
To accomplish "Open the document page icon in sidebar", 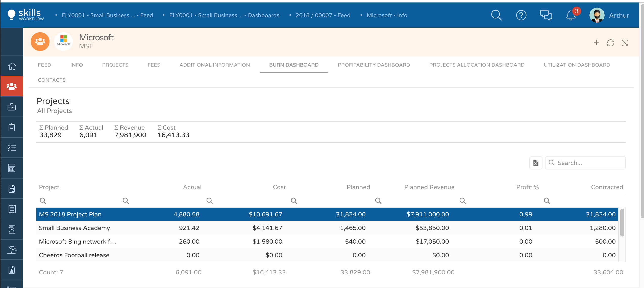I will click(12, 188).
